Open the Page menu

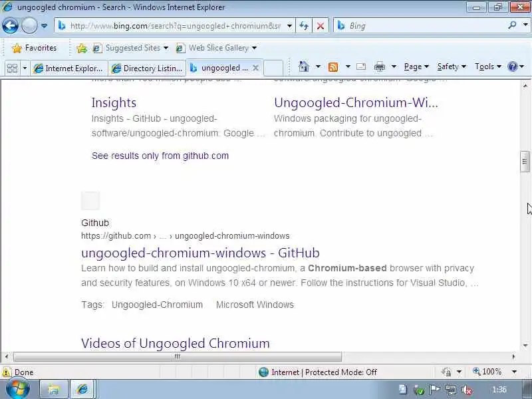416,66
